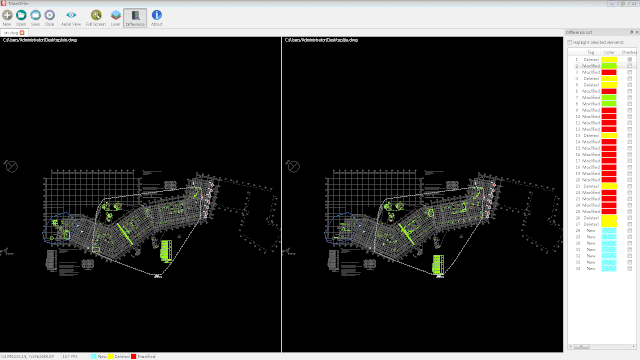Close the Difference List panel
Image resolution: width=640 pixels, height=360 pixels.
[x=637, y=32]
